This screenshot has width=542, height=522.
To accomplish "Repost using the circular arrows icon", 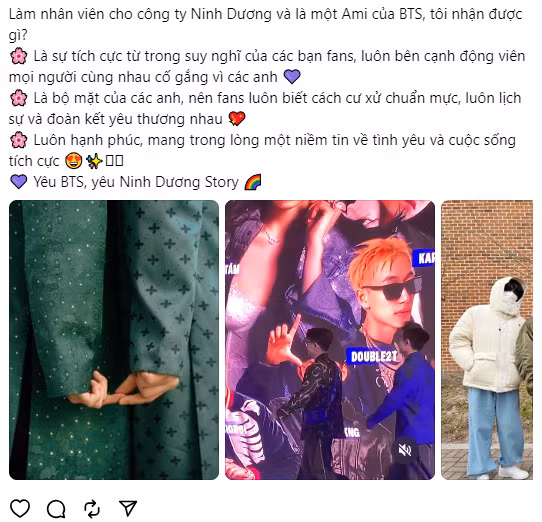I will pyautogui.click(x=92, y=509).
